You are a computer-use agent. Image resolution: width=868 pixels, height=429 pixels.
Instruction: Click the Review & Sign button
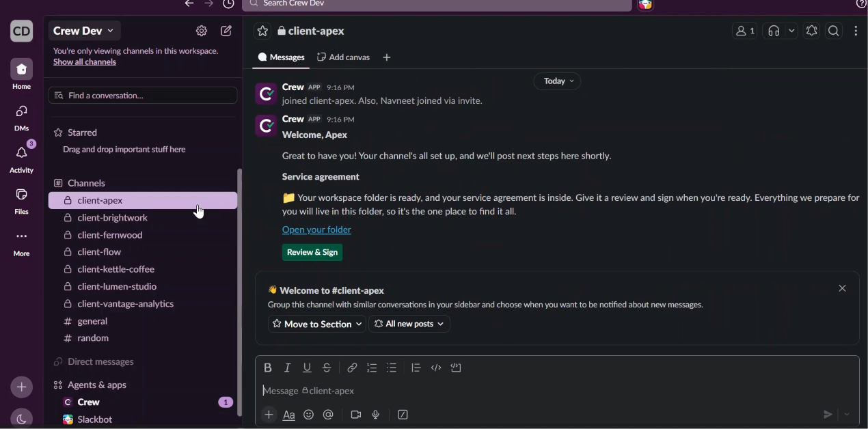[312, 253]
